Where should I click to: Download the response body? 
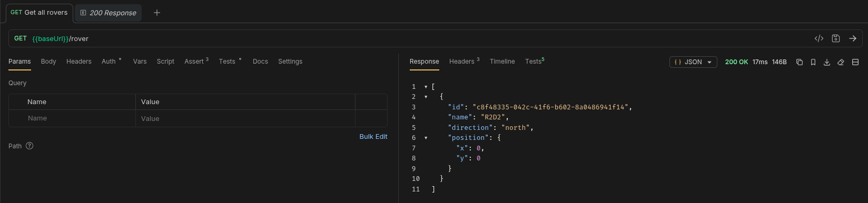coord(827,62)
